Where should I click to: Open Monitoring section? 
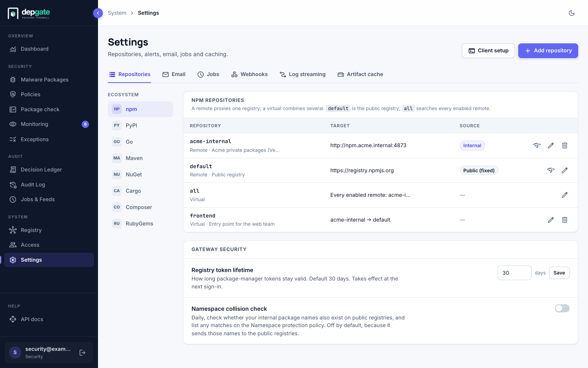click(x=49, y=124)
